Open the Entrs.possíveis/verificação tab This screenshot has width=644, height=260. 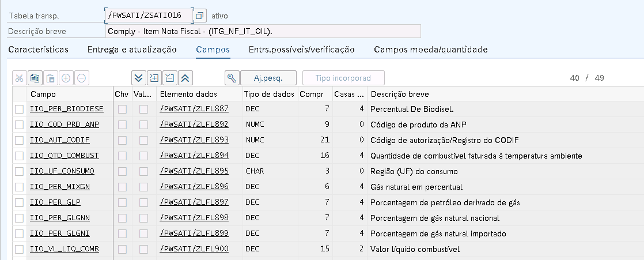tap(301, 50)
